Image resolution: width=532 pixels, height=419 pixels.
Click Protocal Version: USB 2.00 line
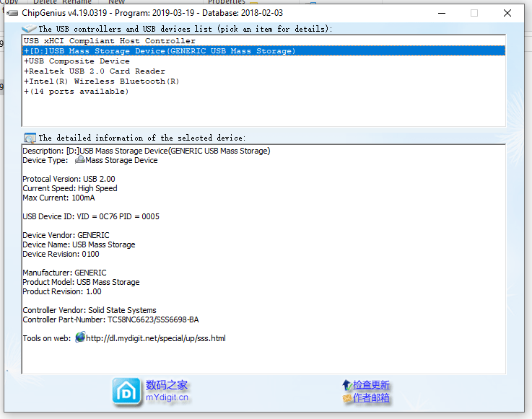pyautogui.click(x=69, y=179)
